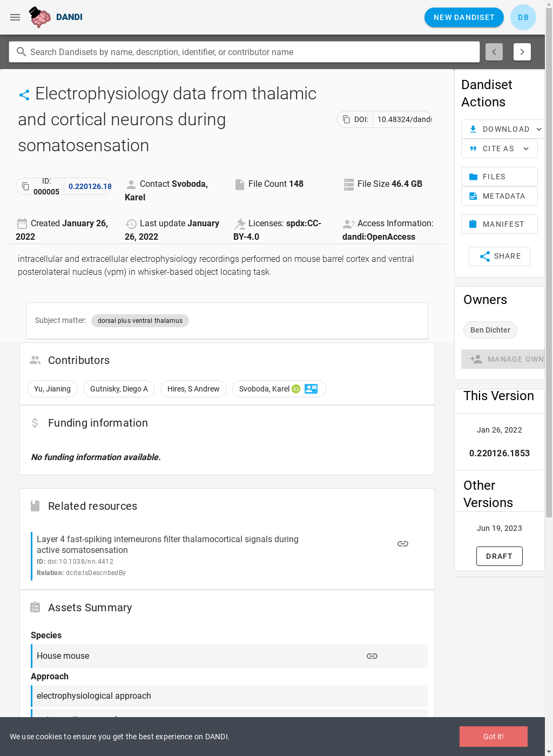Click version number 0.220126.1853
This screenshot has width=553, height=756.
500,453
